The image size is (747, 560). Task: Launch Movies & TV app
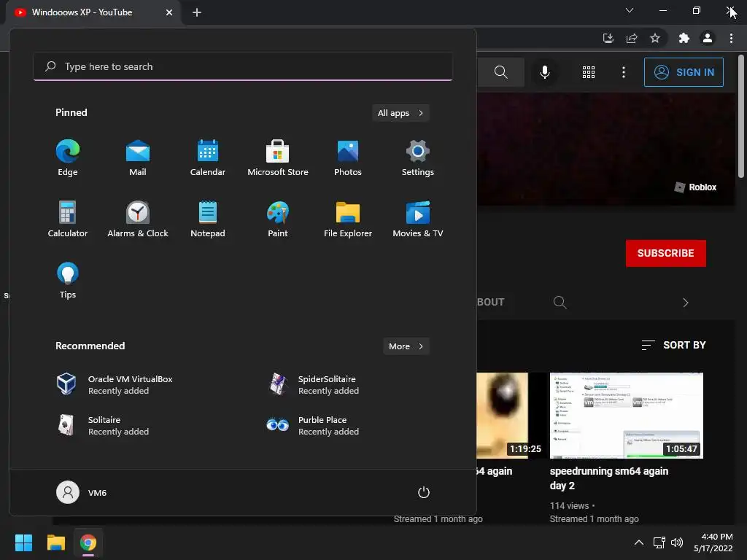[x=418, y=219]
